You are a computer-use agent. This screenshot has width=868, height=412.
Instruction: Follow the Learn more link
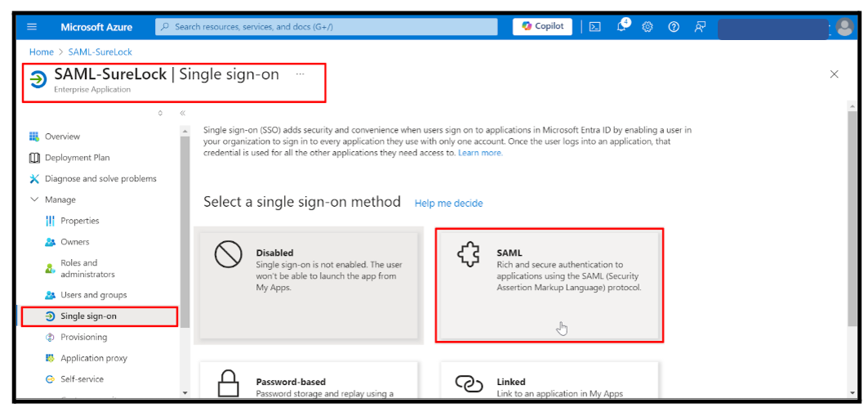coord(480,153)
